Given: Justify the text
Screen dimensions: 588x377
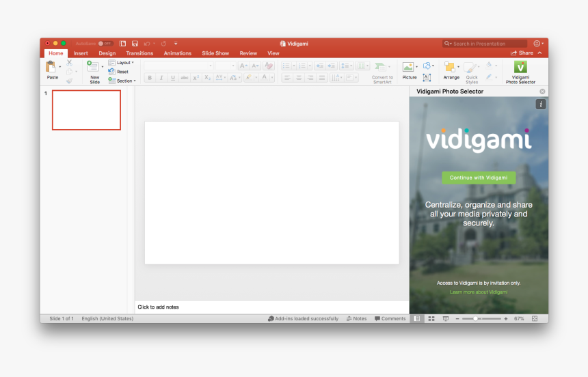Looking at the screenshot, I should click(322, 78).
